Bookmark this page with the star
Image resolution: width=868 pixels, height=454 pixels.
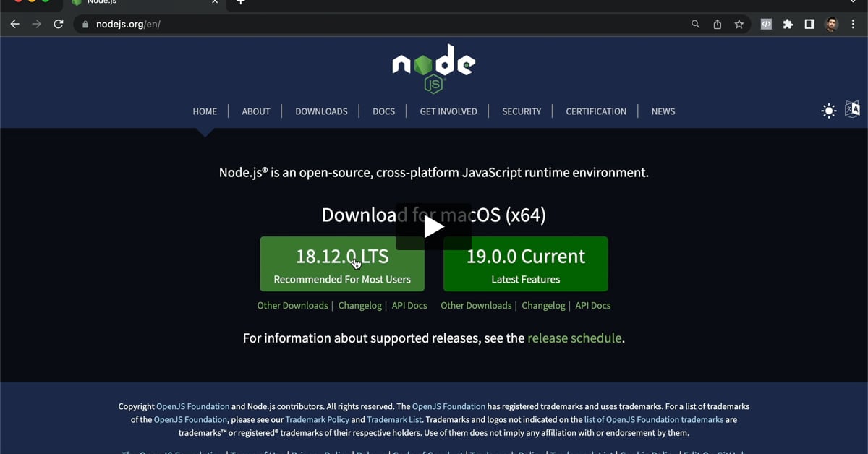click(x=739, y=24)
